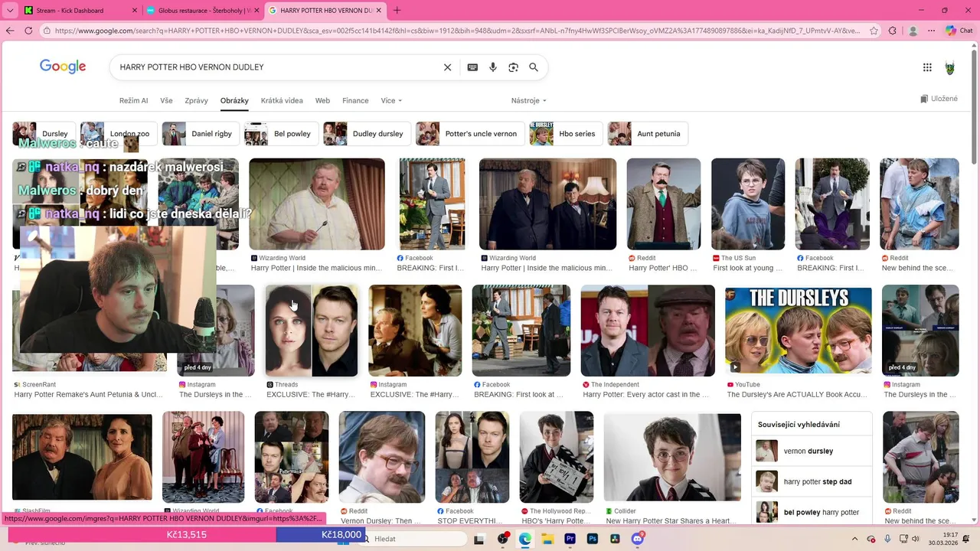
Task: Filter images by Potter's uncle vernon chip
Action: (x=470, y=133)
